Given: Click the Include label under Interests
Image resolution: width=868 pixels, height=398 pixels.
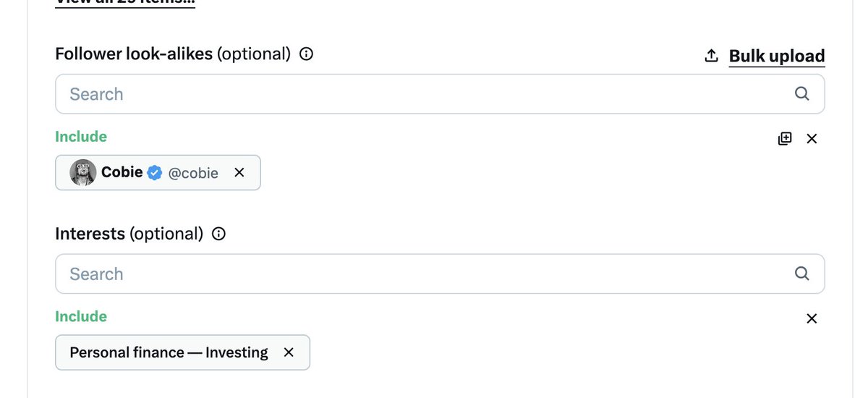Looking at the screenshot, I should [x=81, y=316].
